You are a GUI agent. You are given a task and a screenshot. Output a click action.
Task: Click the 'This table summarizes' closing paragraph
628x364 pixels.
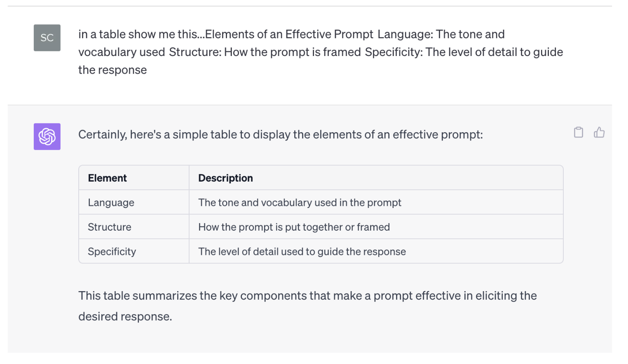pos(307,306)
